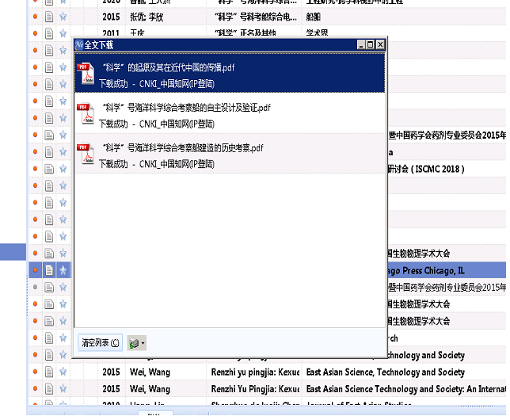Click the 清空列表 (C) button

100,342
